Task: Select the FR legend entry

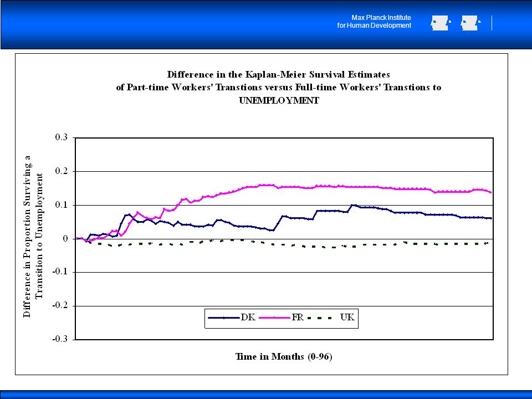Action: point(282,318)
